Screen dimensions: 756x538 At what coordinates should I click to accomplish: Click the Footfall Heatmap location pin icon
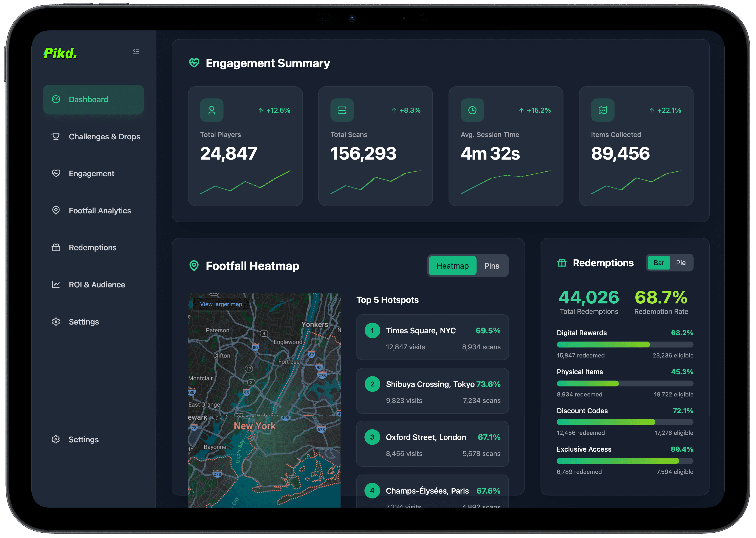click(194, 266)
